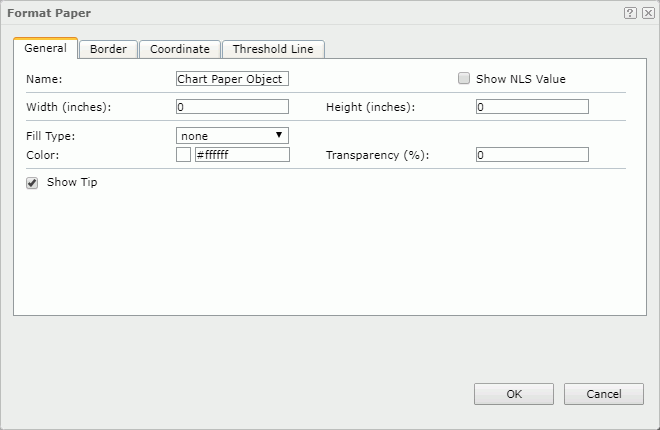Click the Transparency (%) field
Viewport: 660px width, 430px height.
pos(532,154)
